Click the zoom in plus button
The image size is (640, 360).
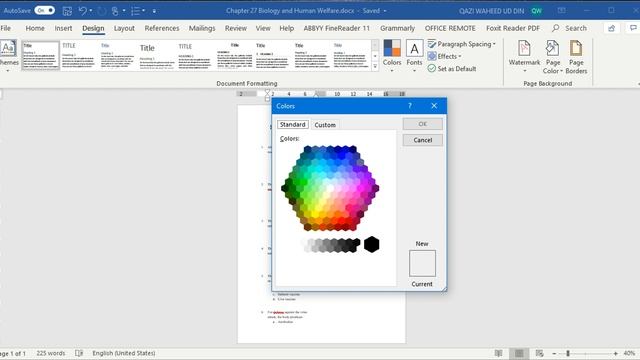616,353
